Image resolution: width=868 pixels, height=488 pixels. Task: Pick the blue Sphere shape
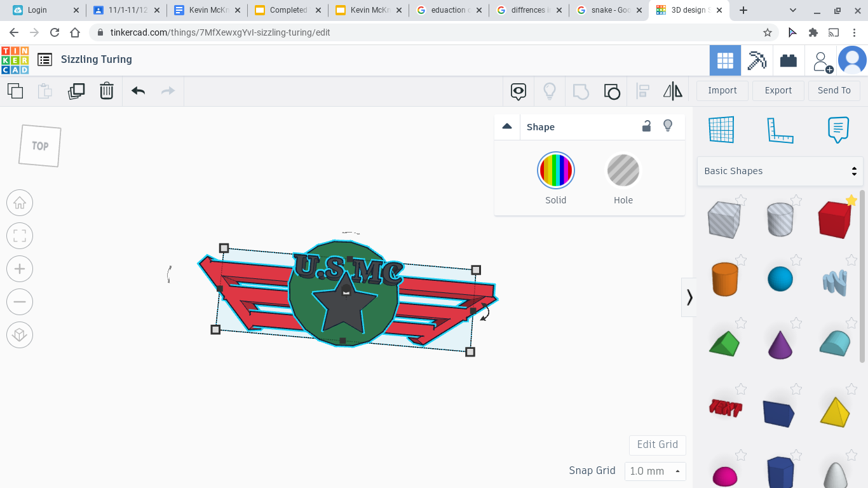(x=780, y=279)
